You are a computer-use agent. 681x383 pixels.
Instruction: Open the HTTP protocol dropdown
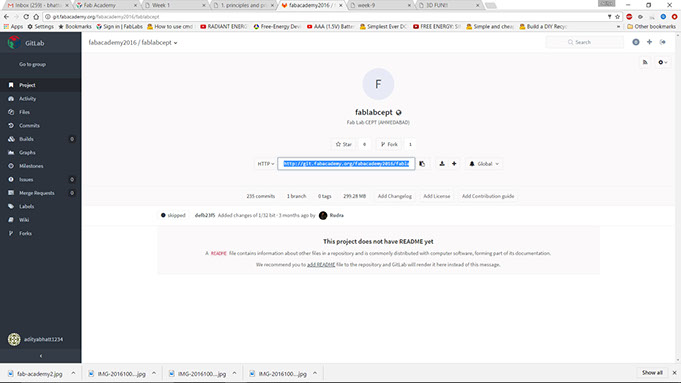[x=266, y=164]
